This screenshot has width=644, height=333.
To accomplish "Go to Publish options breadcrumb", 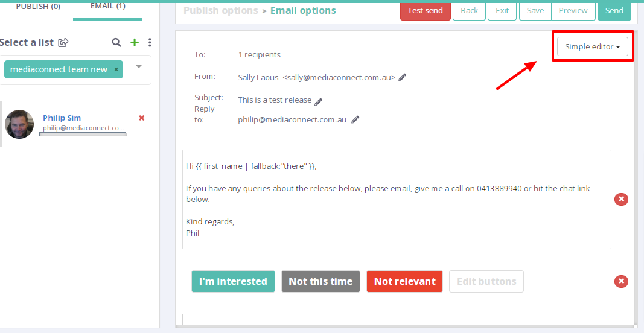I will tap(220, 11).
